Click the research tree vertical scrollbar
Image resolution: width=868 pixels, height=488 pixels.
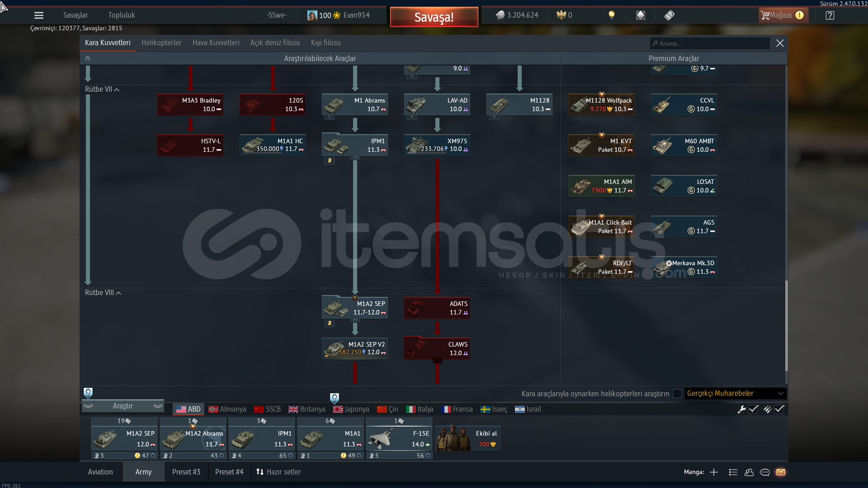[x=786, y=325]
